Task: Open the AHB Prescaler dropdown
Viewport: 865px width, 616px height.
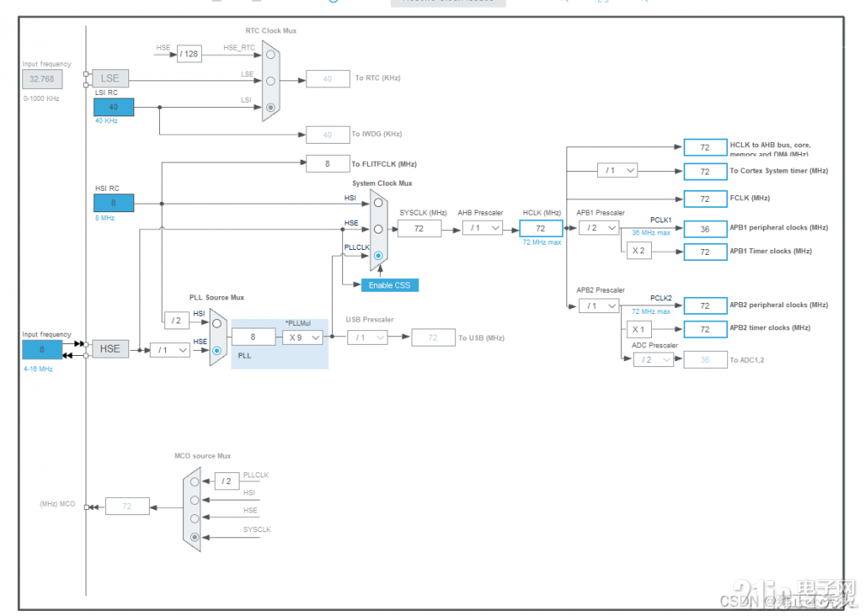Action: click(x=483, y=228)
